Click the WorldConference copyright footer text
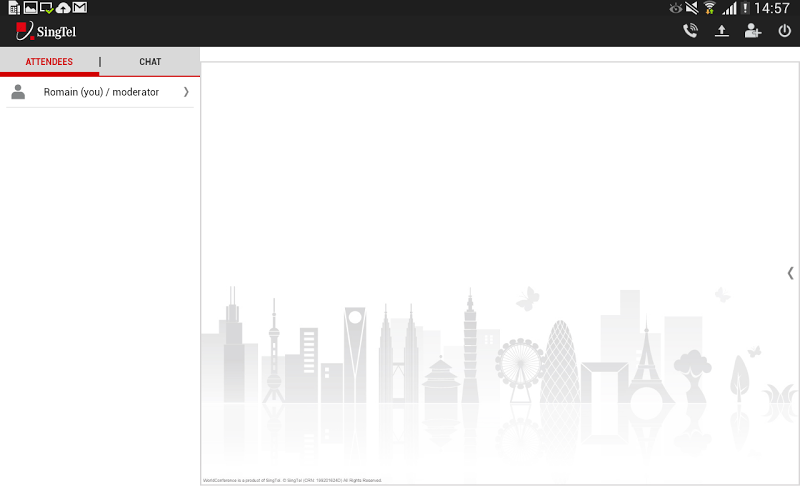Viewport: 800px width, 500px height. 292,480
